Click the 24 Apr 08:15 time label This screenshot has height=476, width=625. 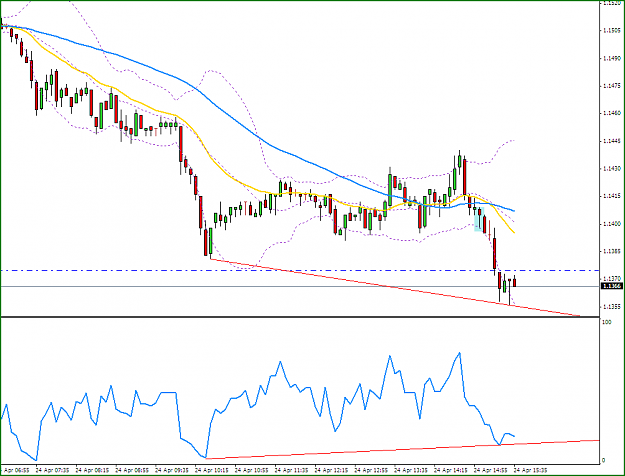[92, 470]
